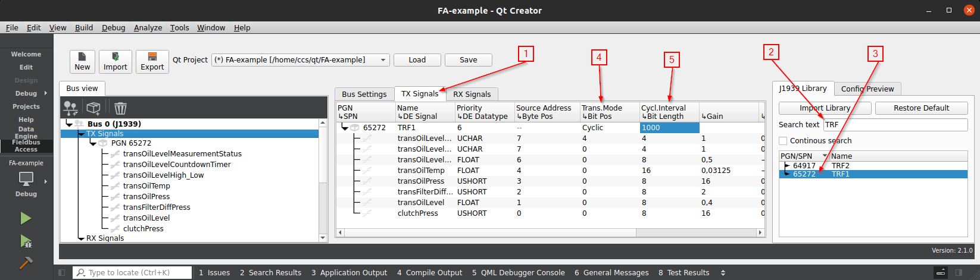This screenshot has width=980, height=280.
Task: Collapse the TX Signals tree node
Action: (81, 134)
